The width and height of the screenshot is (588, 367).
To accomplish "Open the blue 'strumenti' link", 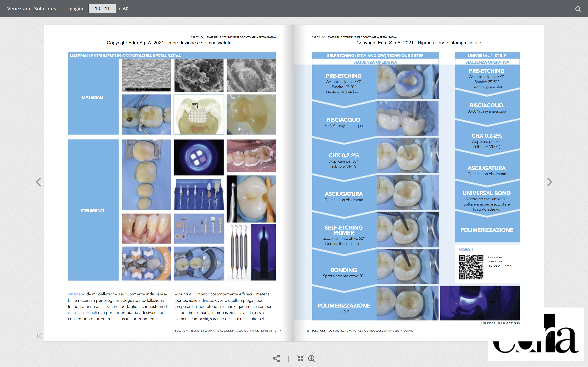I will coord(76,294).
